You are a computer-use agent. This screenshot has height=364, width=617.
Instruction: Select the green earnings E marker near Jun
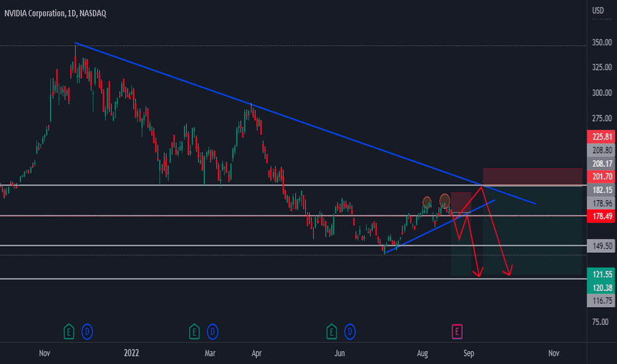[x=331, y=332]
